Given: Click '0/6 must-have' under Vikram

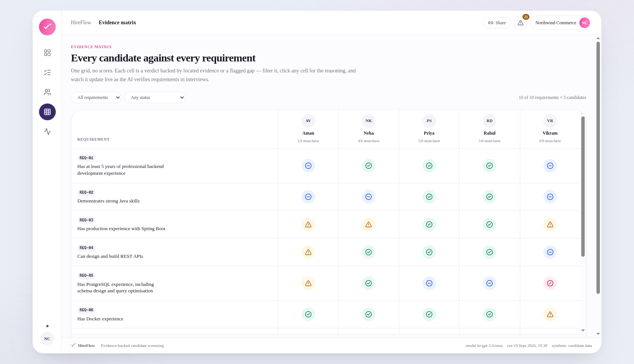Looking at the screenshot, I should click(x=550, y=141).
